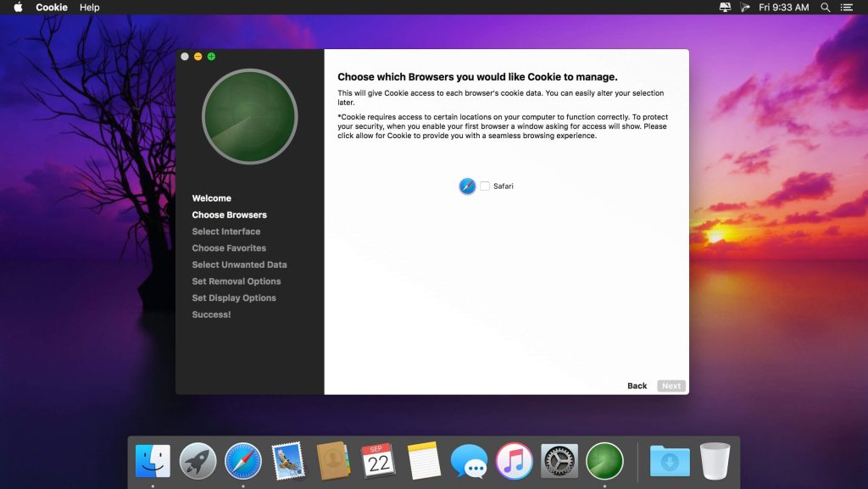Launch Launchpad rocket icon in the Dock

pos(198,461)
